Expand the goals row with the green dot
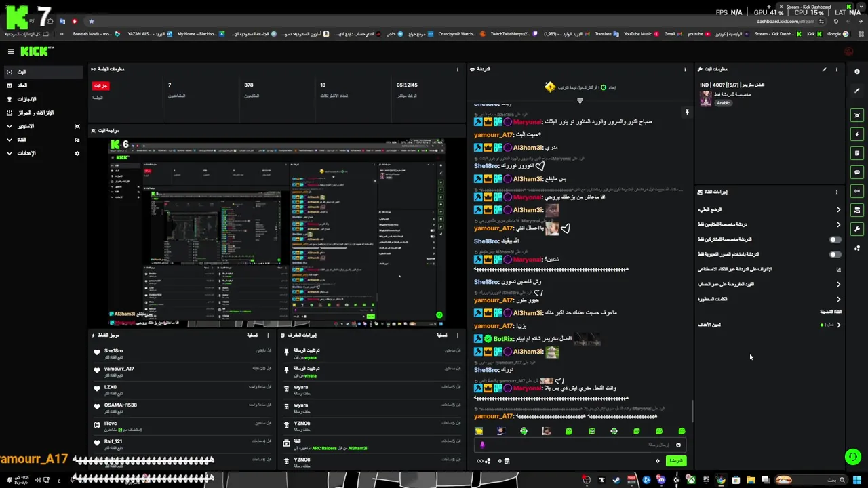 (769, 325)
